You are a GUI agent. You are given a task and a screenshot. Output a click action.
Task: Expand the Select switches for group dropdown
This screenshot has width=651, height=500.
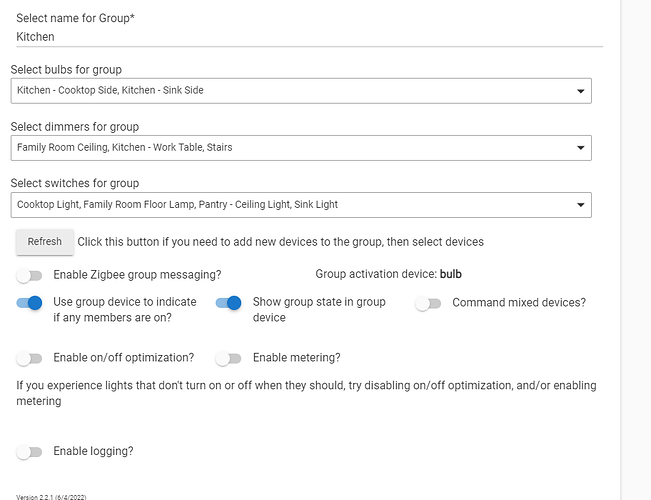click(x=301, y=205)
